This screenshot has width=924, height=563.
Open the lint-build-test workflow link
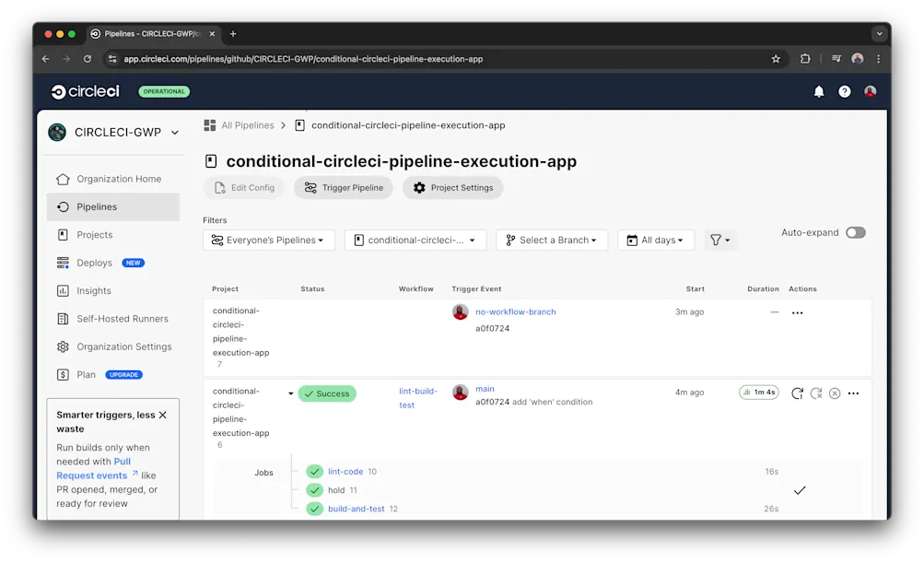tap(418, 398)
